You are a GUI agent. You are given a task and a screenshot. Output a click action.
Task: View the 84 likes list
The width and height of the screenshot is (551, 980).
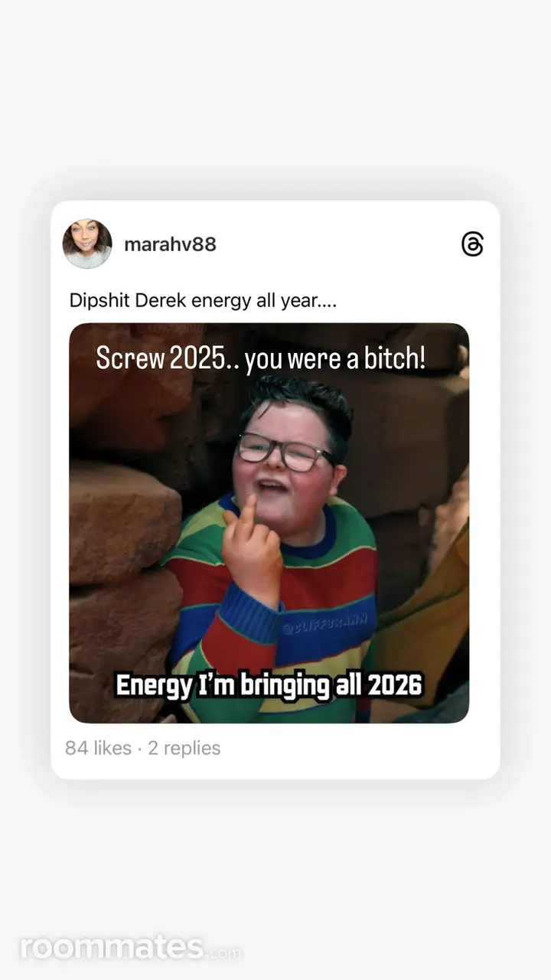[98, 748]
